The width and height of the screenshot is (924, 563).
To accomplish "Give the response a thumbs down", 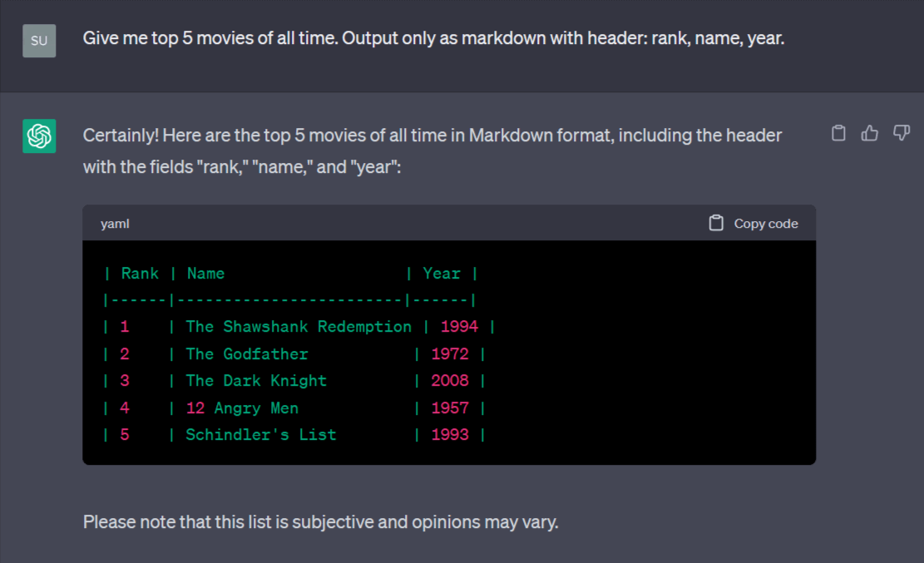I will [901, 133].
